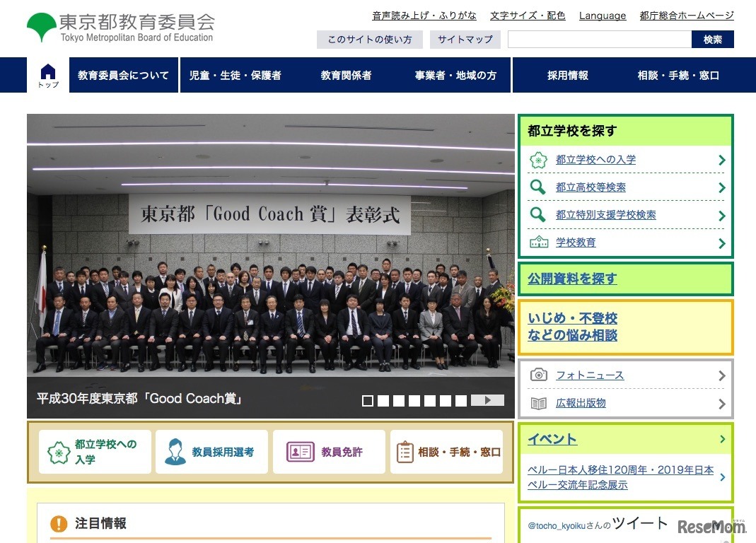The height and width of the screenshot is (543, 756).
Task: Click the camera icon for フォトニュース
Action: pos(539,375)
